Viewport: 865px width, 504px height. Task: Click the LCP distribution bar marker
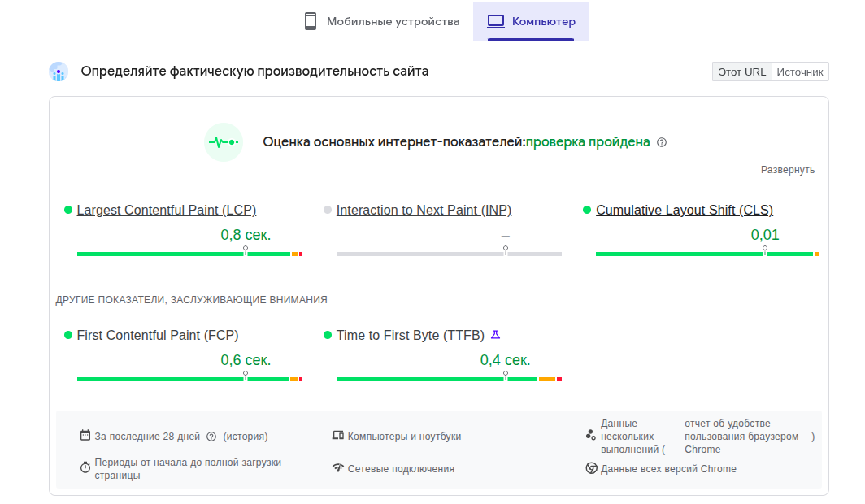click(x=246, y=250)
